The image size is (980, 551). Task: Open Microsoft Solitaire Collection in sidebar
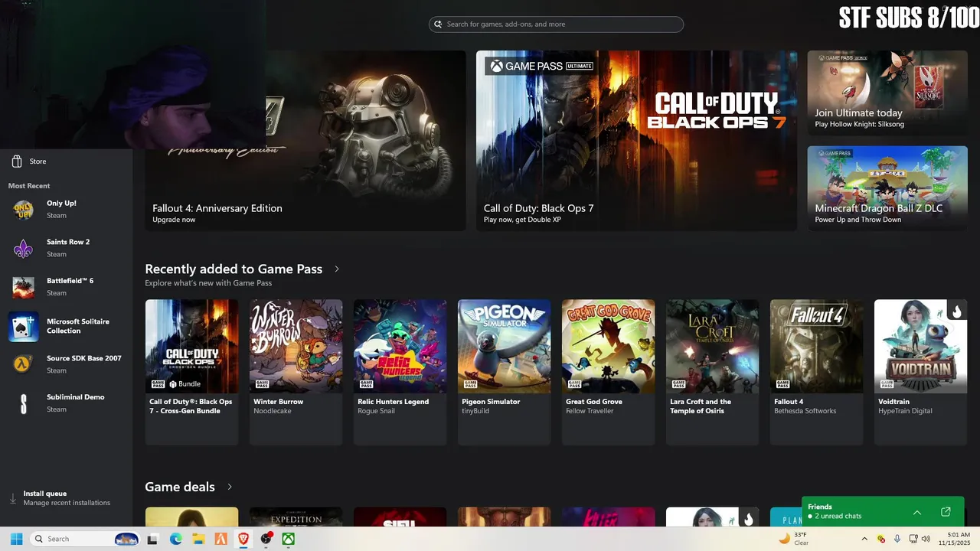pos(67,327)
